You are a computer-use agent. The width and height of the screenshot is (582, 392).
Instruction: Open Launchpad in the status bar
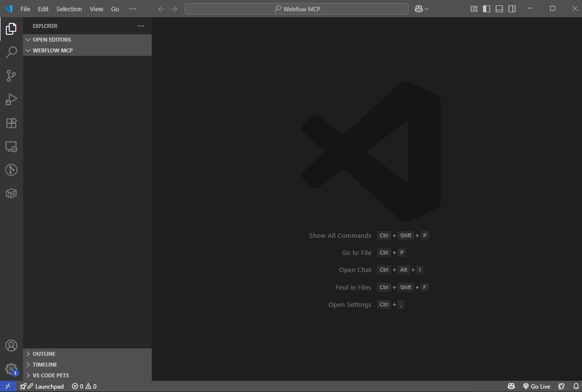[42, 387]
